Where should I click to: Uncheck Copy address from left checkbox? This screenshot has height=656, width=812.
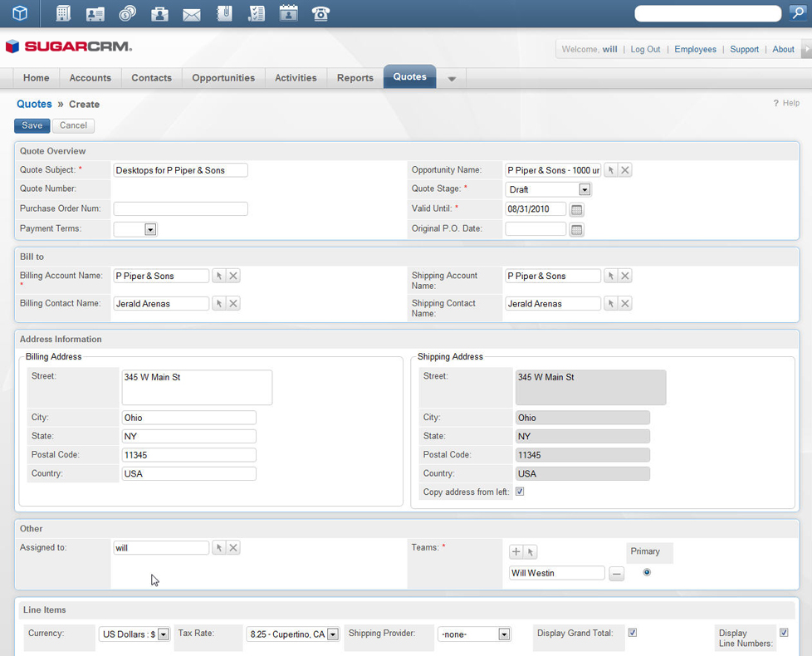pyautogui.click(x=520, y=492)
